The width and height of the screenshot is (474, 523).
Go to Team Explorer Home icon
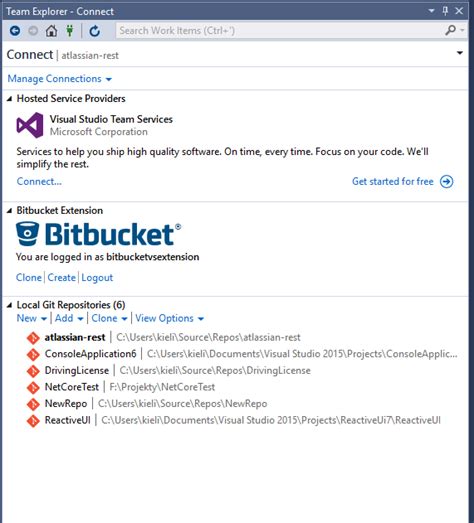(51, 31)
